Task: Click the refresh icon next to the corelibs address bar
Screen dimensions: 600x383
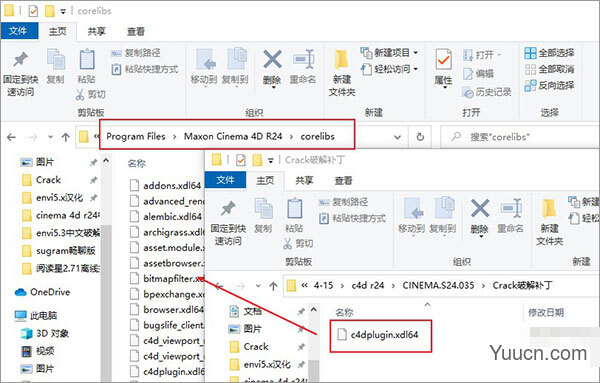Action: coord(420,137)
